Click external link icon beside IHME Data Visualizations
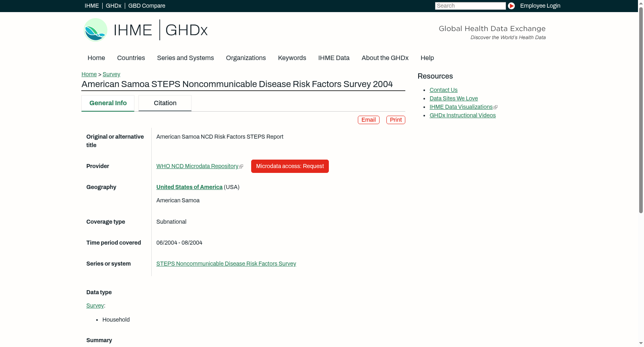Image resolution: width=644 pixels, height=347 pixels. 495,107
